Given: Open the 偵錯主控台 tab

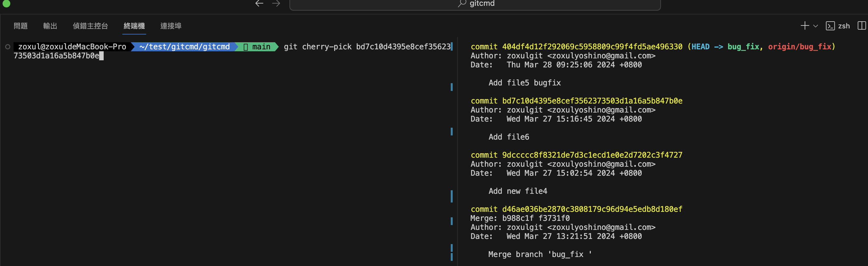Looking at the screenshot, I should click(90, 26).
